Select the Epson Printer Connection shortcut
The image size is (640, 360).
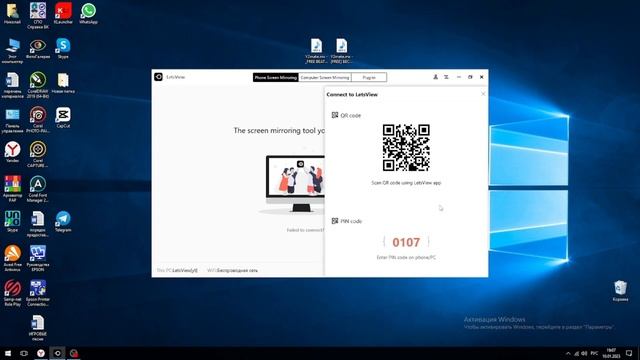click(38, 293)
